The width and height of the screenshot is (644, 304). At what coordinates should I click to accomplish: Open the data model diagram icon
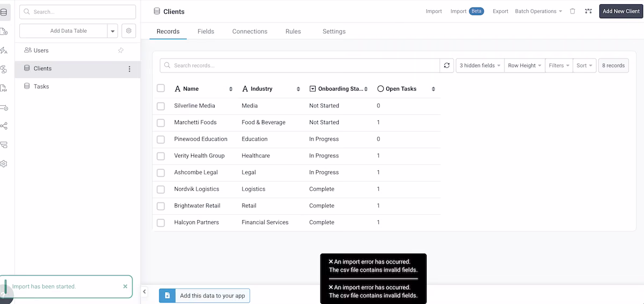588,11
